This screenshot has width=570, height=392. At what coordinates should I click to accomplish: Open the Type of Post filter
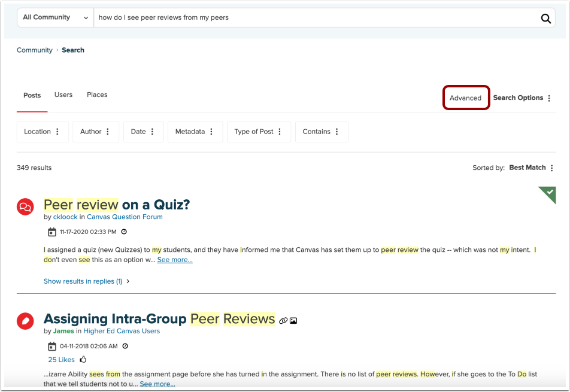[x=259, y=132]
